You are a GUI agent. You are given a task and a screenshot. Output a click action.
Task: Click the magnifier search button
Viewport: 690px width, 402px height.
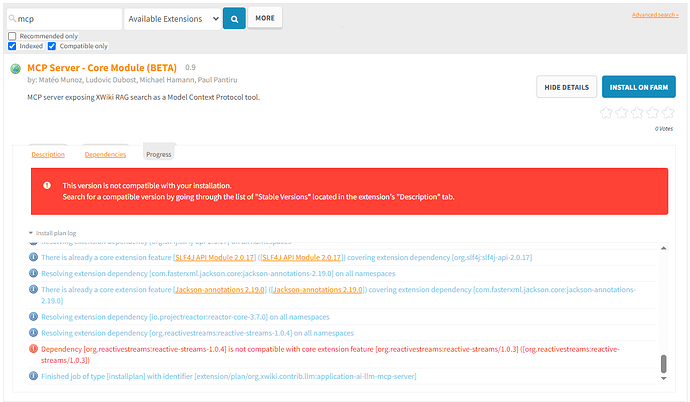234,18
